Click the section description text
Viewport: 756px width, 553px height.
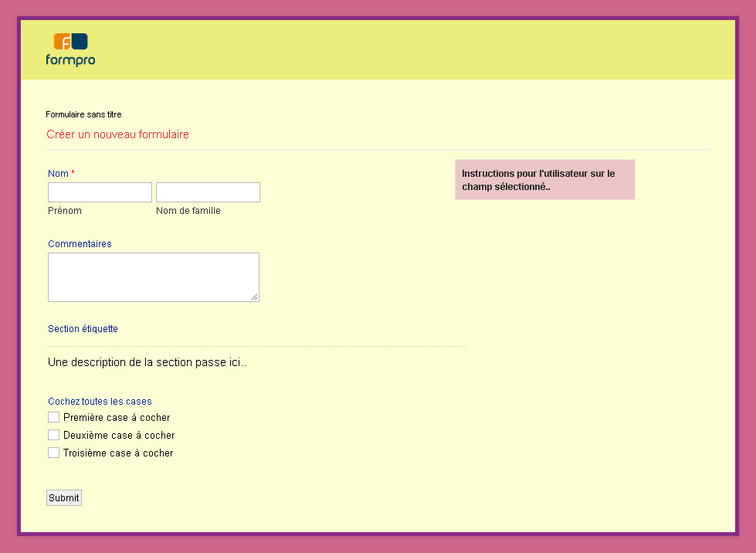click(147, 362)
